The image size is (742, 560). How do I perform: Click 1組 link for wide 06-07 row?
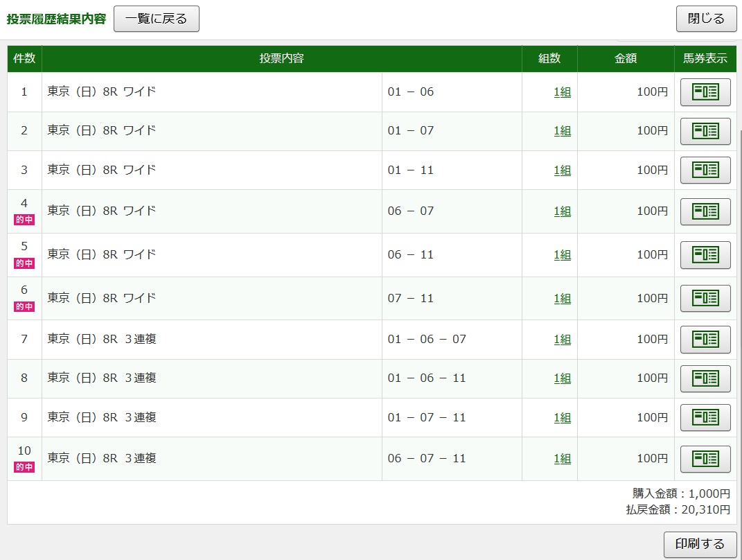[562, 211]
